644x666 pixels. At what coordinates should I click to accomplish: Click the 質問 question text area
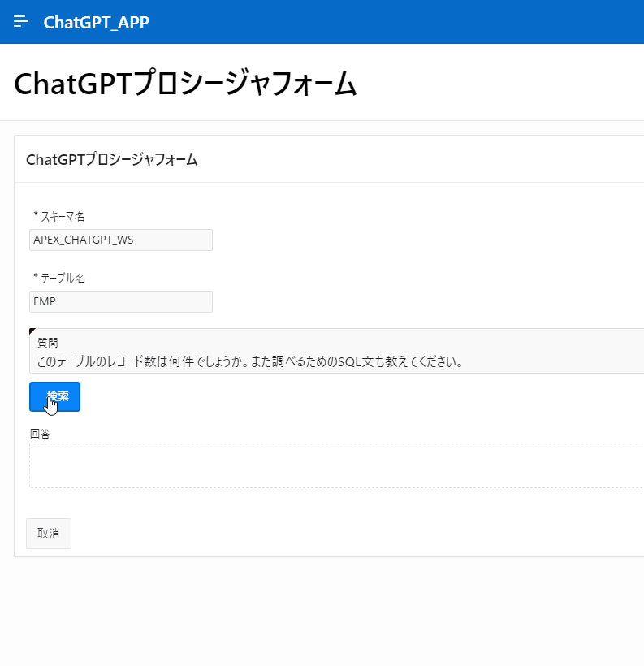(x=336, y=351)
